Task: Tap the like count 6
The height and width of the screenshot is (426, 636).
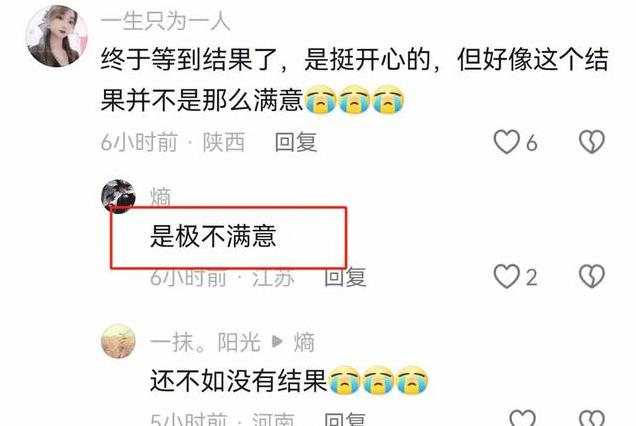Action: click(532, 143)
